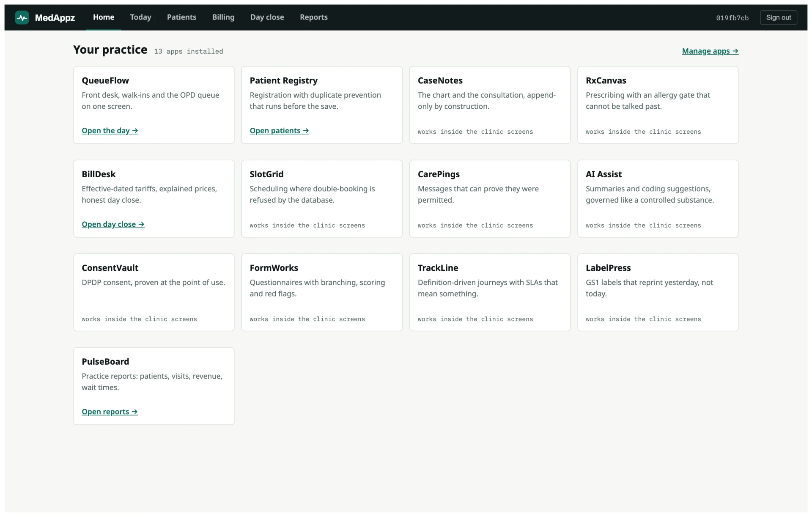Select the SlotGrid card title
812x517 pixels.
tap(266, 174)
